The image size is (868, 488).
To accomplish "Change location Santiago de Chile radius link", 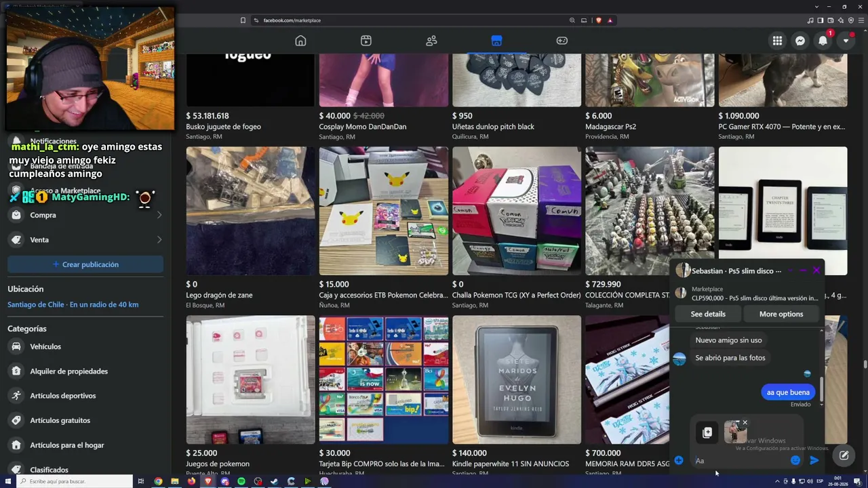I will click(x=73, y=304).
